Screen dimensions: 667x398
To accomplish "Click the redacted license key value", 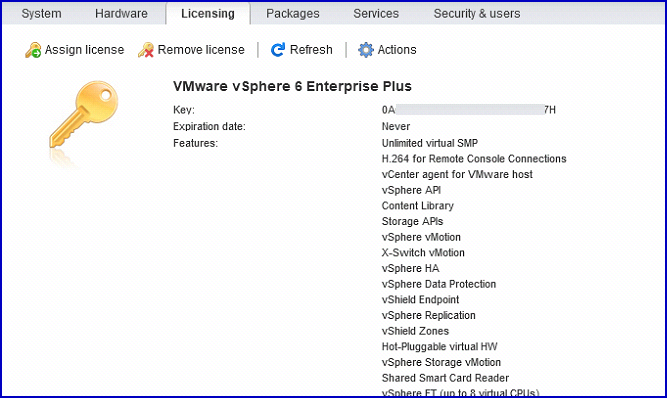I will tap(469, 110).
